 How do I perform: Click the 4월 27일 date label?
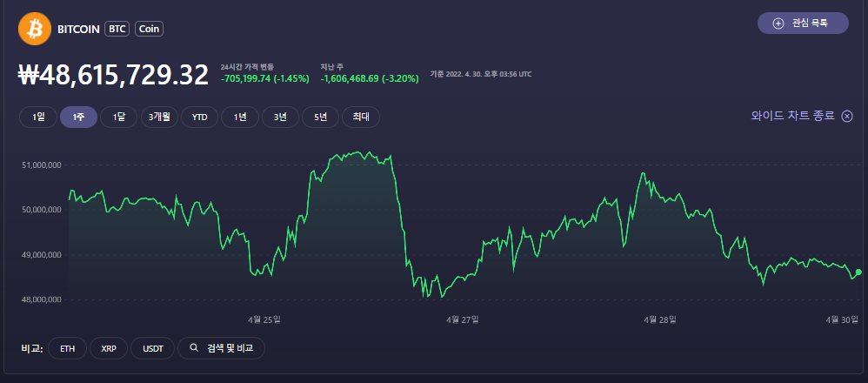(462, 319)
